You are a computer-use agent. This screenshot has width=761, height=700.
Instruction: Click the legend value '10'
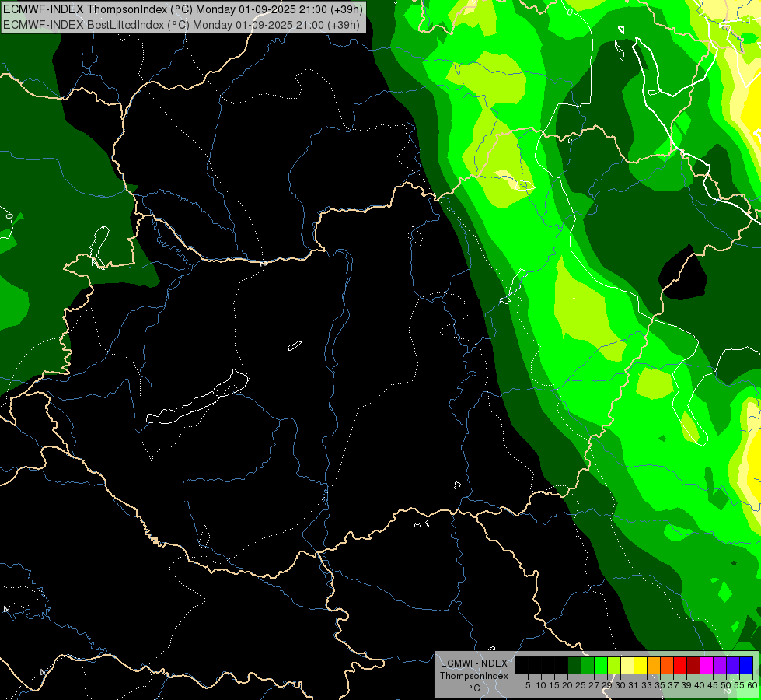click(x=541, y=685)
